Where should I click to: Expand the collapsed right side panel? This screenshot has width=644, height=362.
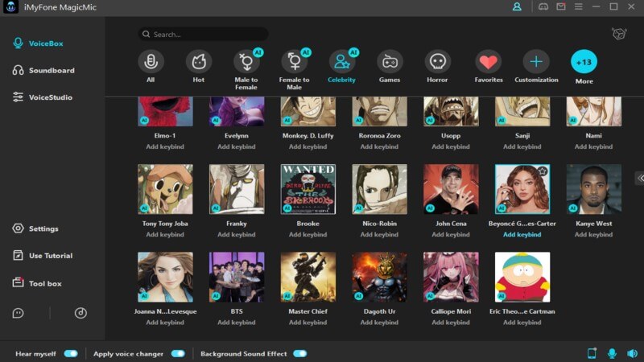(x=640, y=178)
